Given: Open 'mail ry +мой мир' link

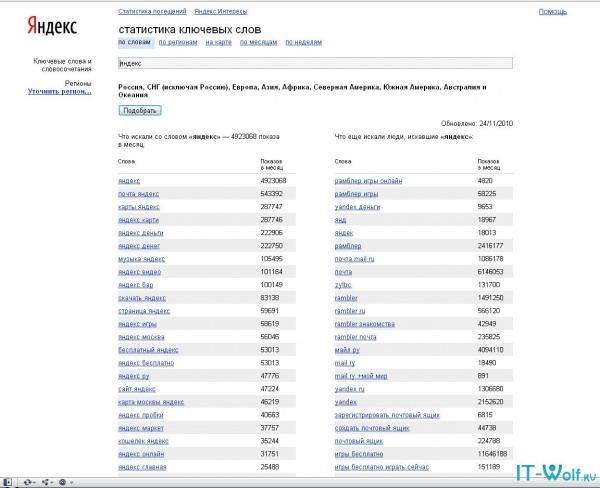Looking at the screenshot, I should [x=361, y=376].
